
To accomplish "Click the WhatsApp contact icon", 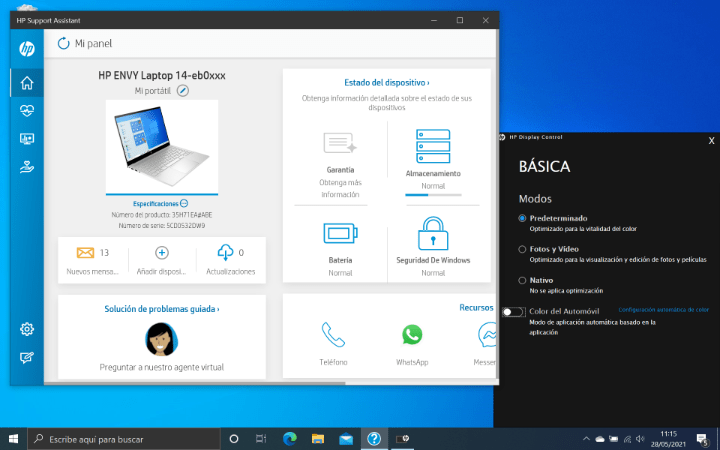I will [x=412, y=334].
